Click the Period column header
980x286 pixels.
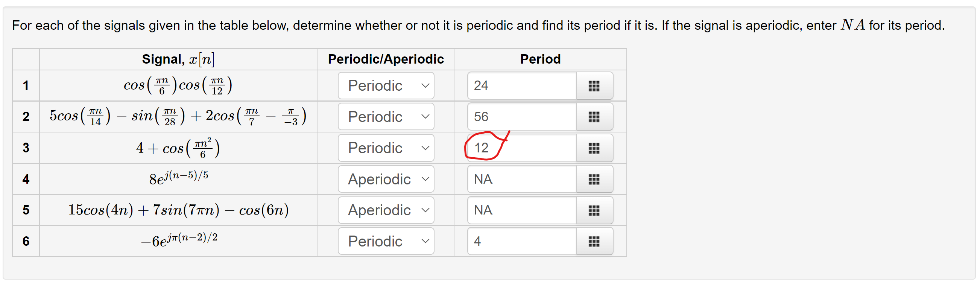[540, 59]
